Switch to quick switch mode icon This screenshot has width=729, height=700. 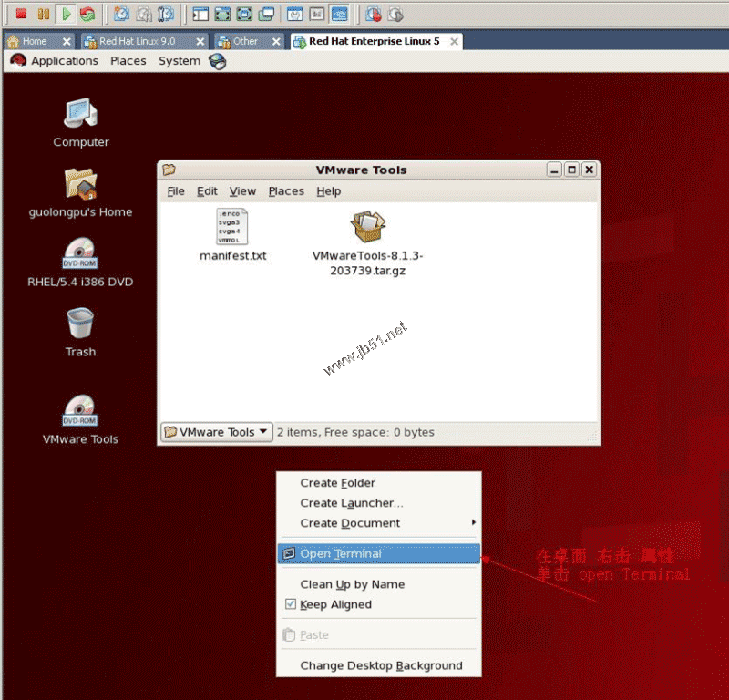[x=222, y=15]
